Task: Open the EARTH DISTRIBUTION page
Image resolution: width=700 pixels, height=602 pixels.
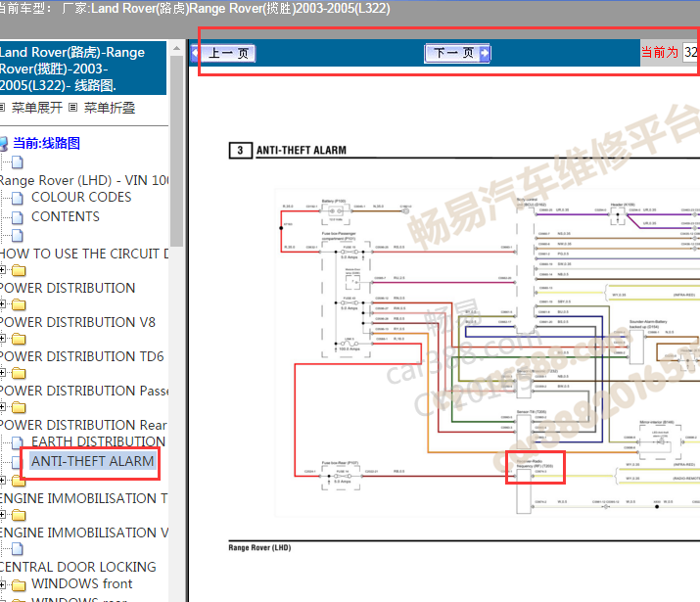Action: (98, 441)
